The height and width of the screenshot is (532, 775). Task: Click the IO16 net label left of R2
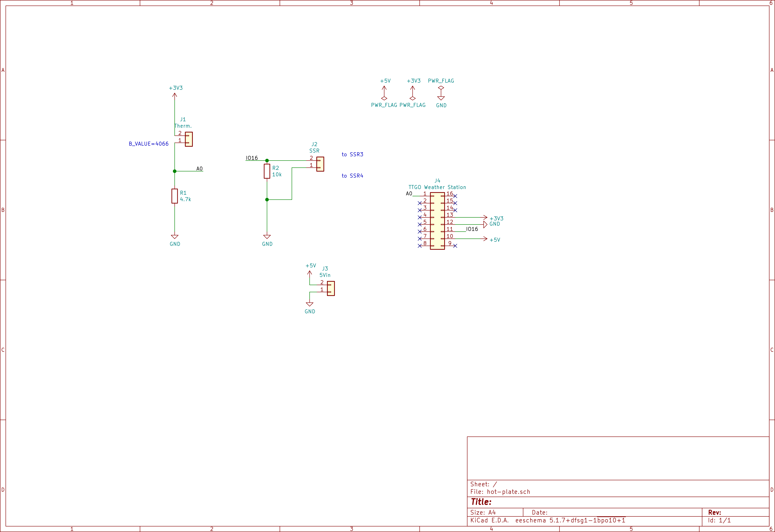252,158
